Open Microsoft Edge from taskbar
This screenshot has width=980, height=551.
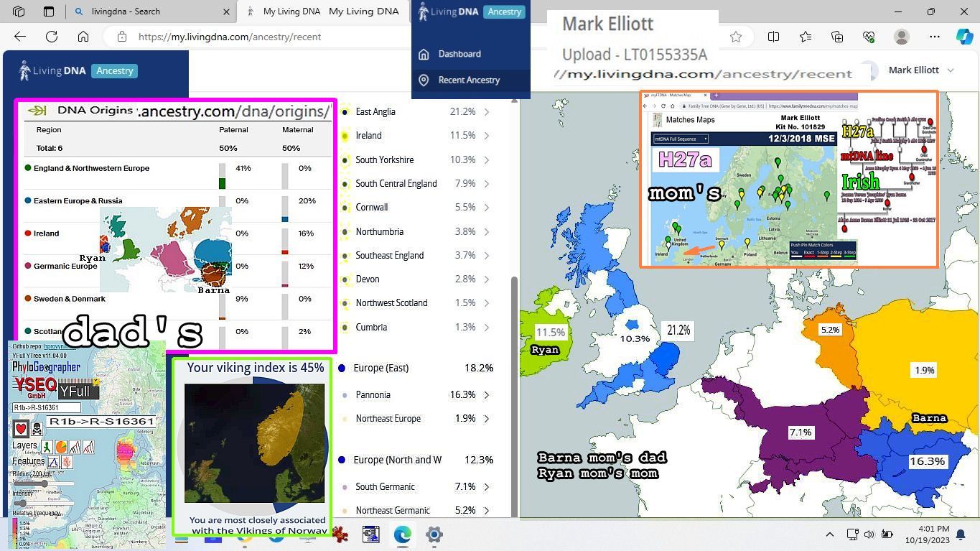click(402, 534)
